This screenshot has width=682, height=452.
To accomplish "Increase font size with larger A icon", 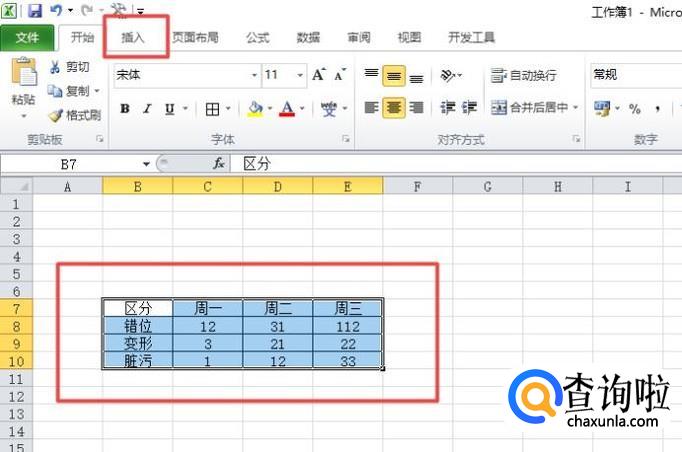I will pyautogui.click(x=319, y=75).
